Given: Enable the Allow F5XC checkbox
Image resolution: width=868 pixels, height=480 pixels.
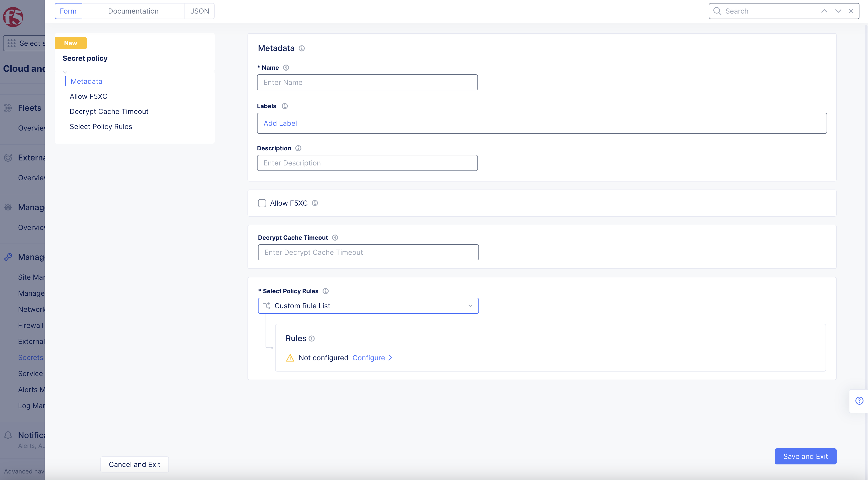Looking at the screenshot, I should click(x=262, y=203).
